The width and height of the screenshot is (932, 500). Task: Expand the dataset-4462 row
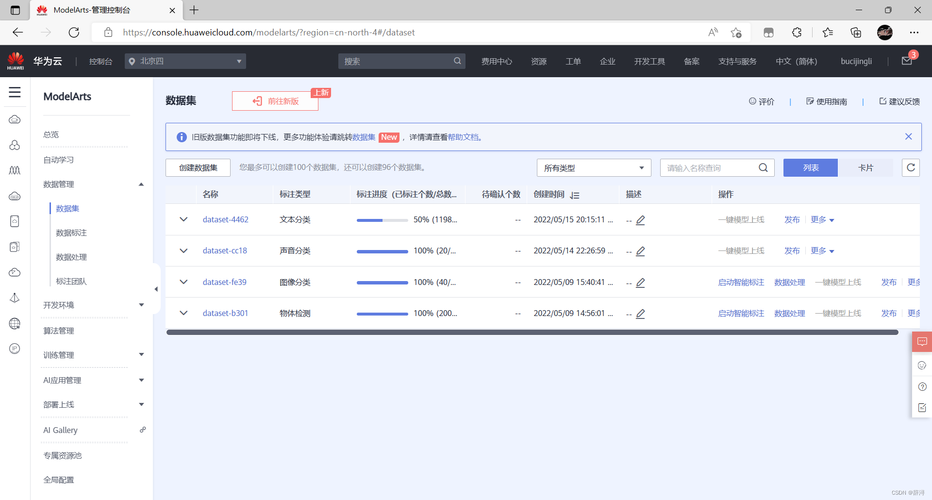click(183, 219)
